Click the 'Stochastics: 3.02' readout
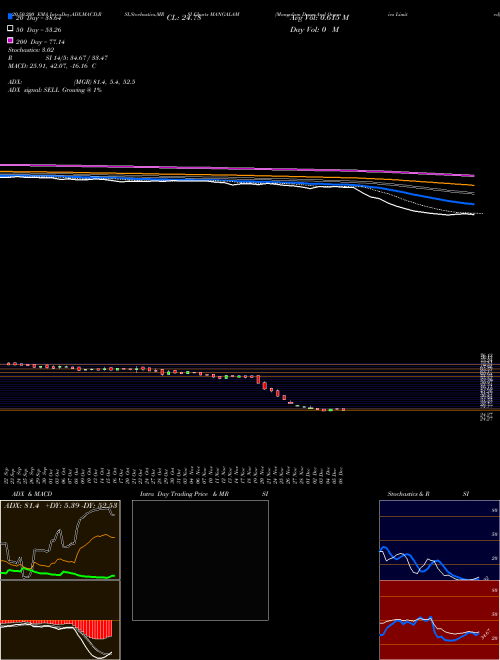 tap(31, 50)
